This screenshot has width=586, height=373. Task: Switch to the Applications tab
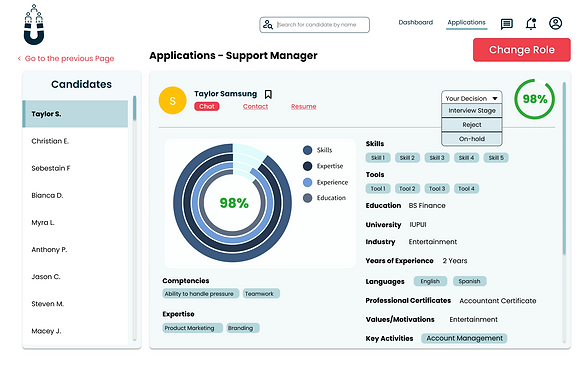466,22
